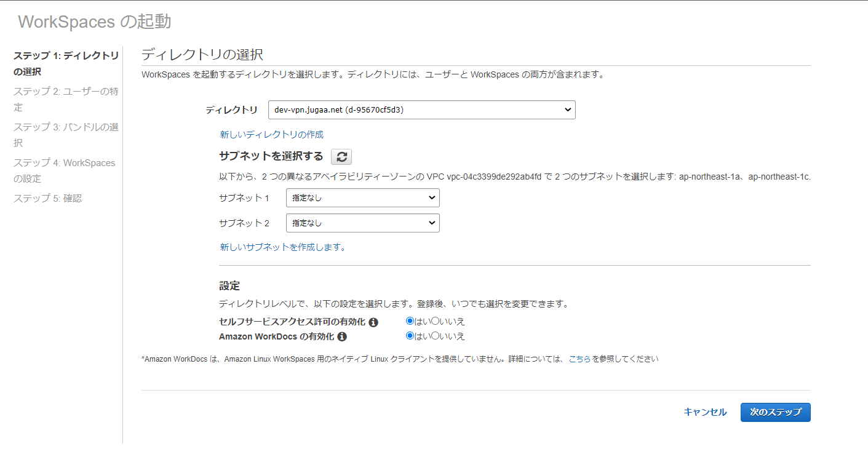Open the ディレクトリ dropdown
The image size is (868, 449).
tap(421, 110)
